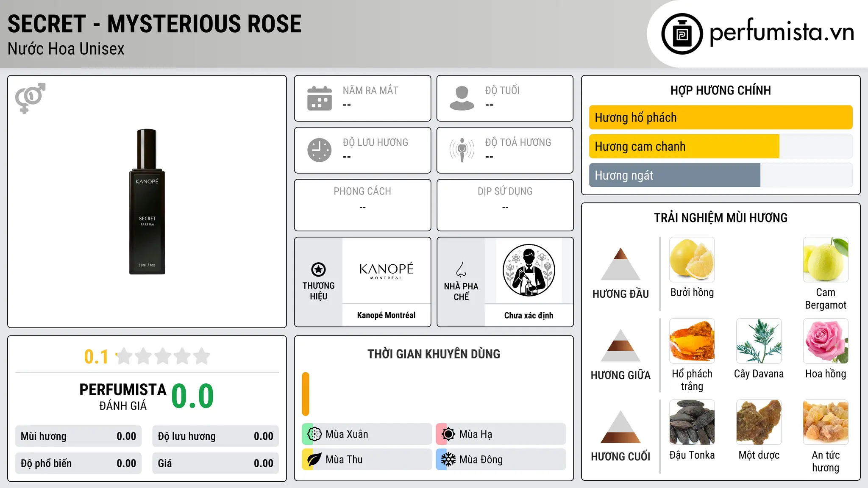Open the Hổ phách trắng note image
Image resolution: width=868 pixels, height=488 pixels.
692,341
